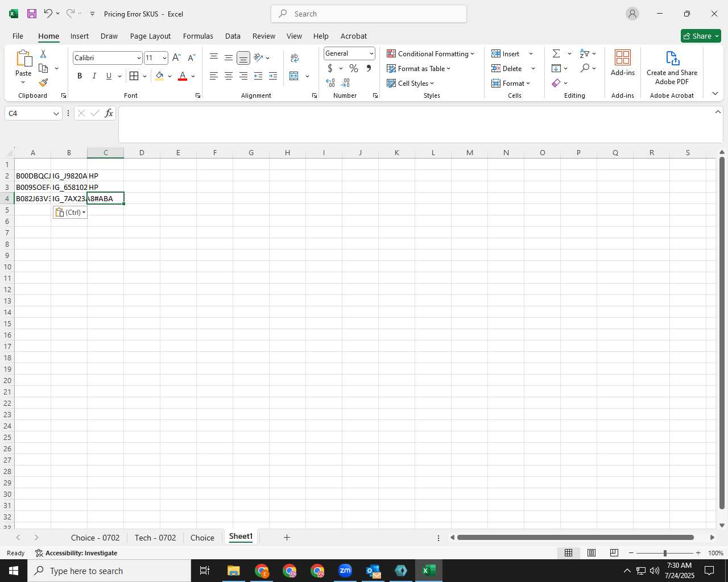Increase font size with the larger A
Viewport: 728px width, 582px height.
pyautogui.click(x=176, y=57)
